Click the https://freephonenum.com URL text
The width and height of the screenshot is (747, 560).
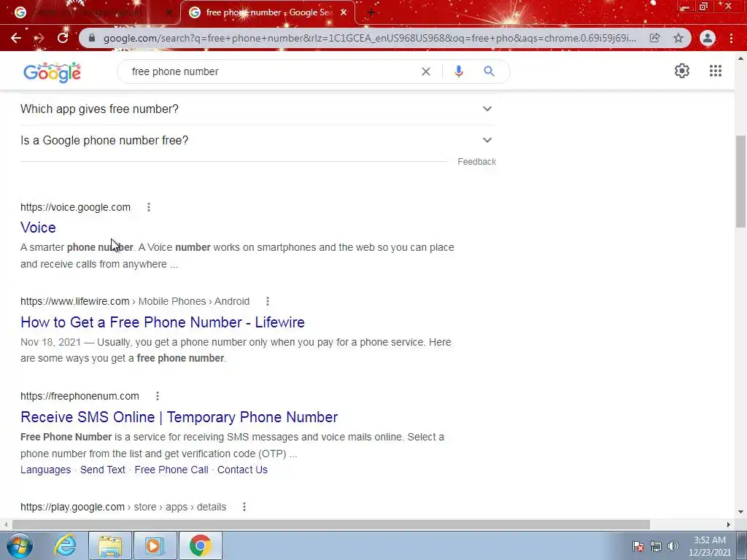click(x=80, y=396)
